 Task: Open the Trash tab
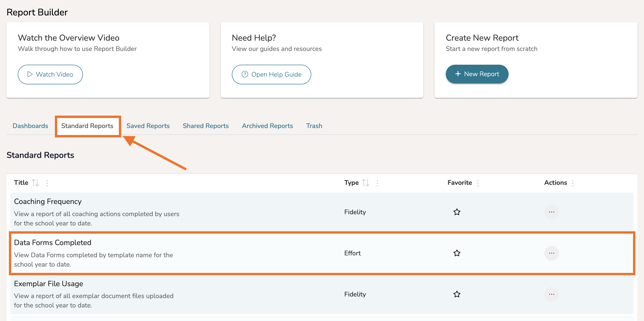314,126
